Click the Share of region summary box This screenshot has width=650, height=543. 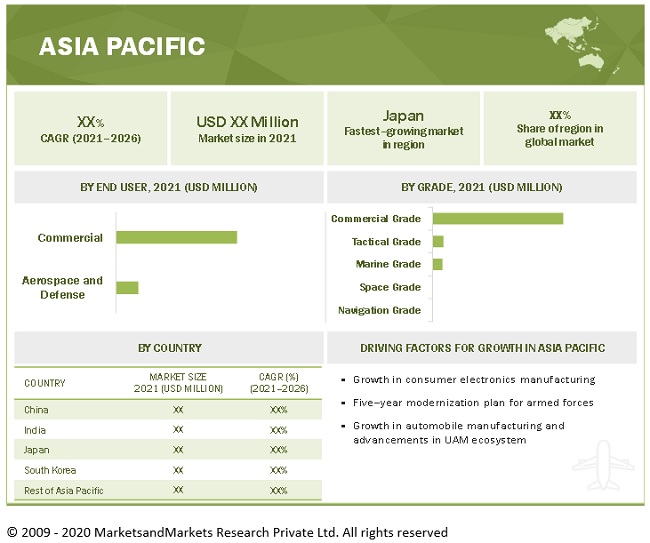pos(559,128)
